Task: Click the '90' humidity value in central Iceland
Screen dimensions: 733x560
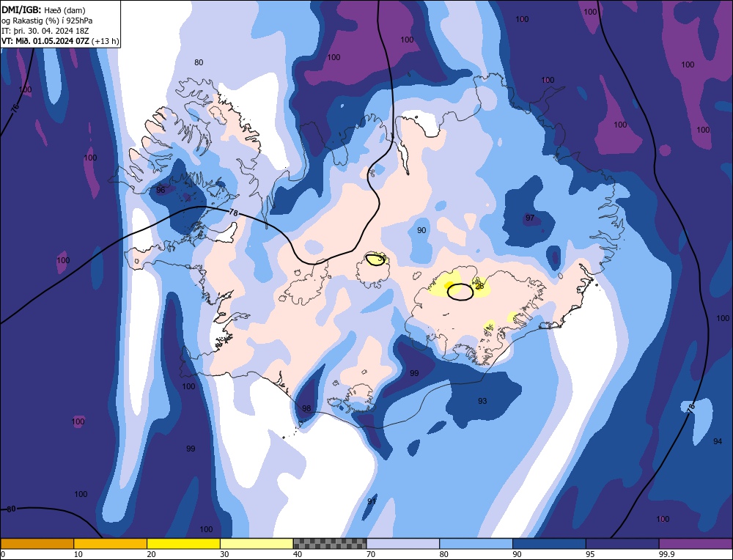Action: coord(421,230)
